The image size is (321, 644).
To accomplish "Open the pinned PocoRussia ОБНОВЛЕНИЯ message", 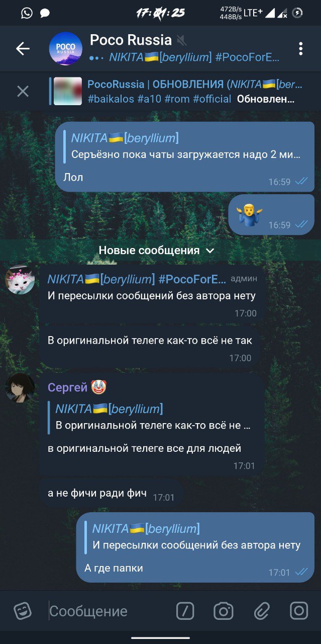I will [x=191, y=92].
